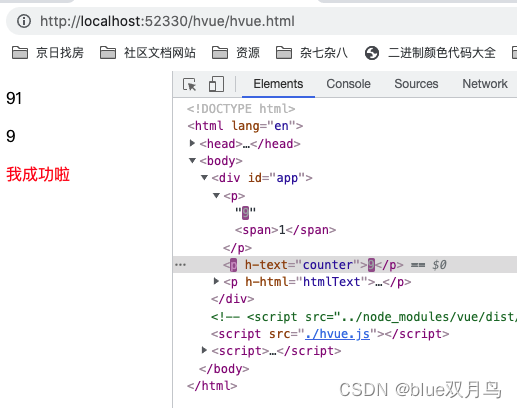Select the closing </body> line
This screenshot has width=517, height=408.
point(224,369)
